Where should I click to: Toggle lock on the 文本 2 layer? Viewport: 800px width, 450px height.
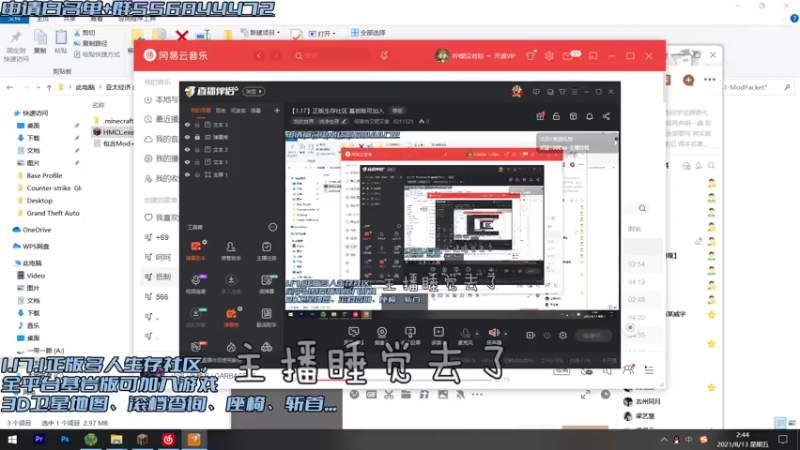[x=197, y=149]
